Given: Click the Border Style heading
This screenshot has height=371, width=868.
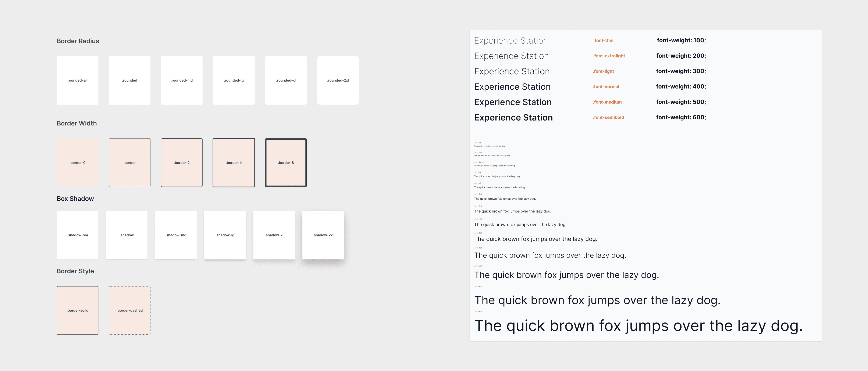Looking at the screenshot, I should [x=75, y=271].
